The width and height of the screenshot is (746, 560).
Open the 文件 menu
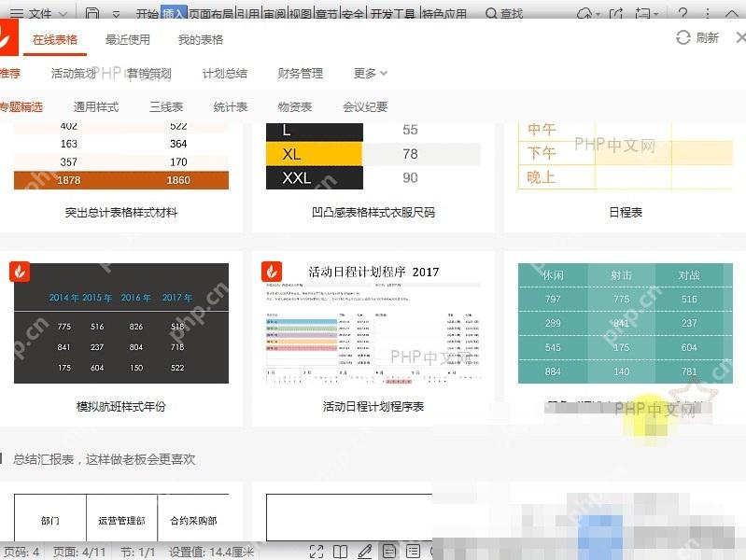click(x=40, y=13)
